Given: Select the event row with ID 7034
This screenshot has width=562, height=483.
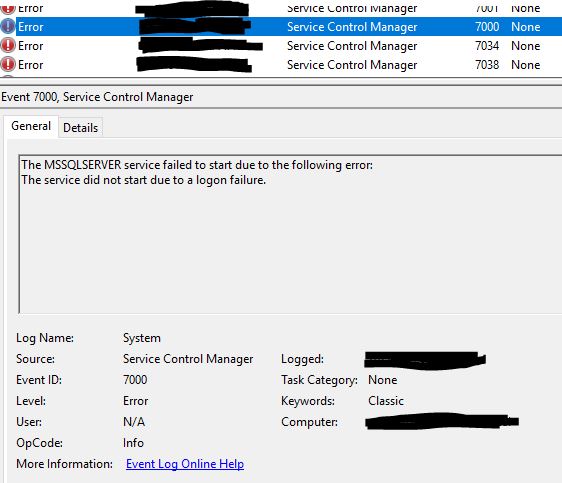Looking at the screenshot, I should point(281,46).
